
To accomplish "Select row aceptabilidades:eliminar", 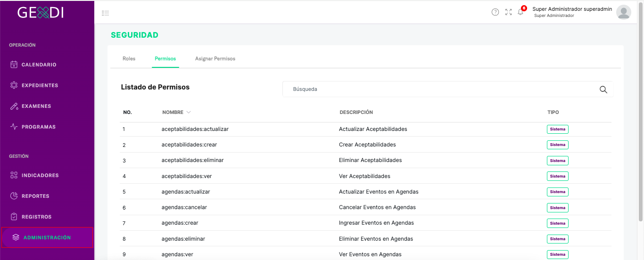I will [365, 160].
